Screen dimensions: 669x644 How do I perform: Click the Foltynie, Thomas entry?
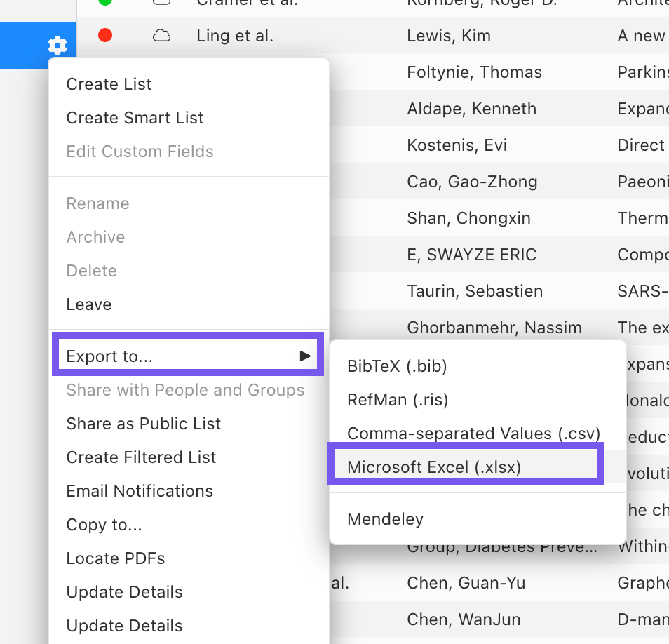coord(474,72)
